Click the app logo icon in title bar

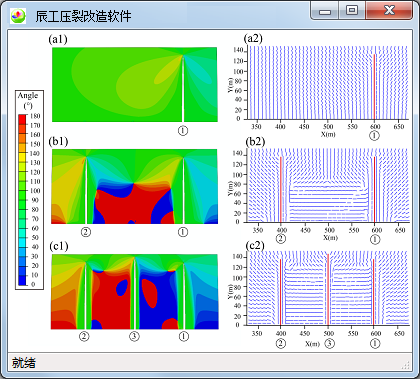pos(18,16)
